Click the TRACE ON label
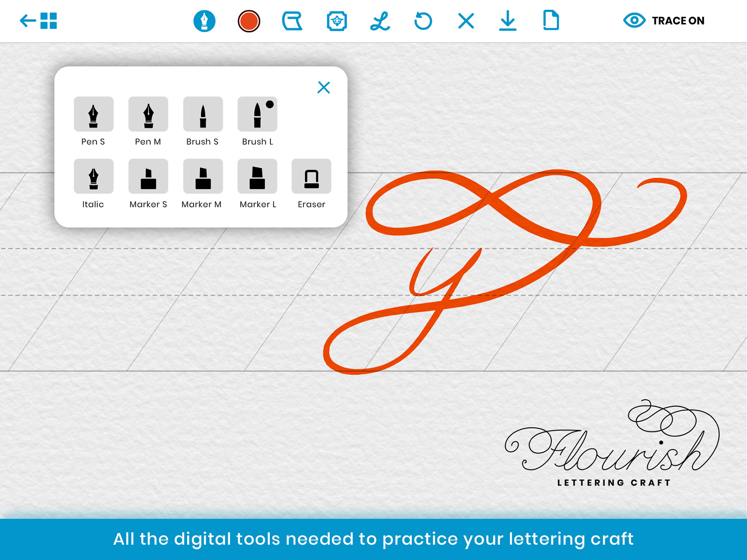 tap(678, 21)
